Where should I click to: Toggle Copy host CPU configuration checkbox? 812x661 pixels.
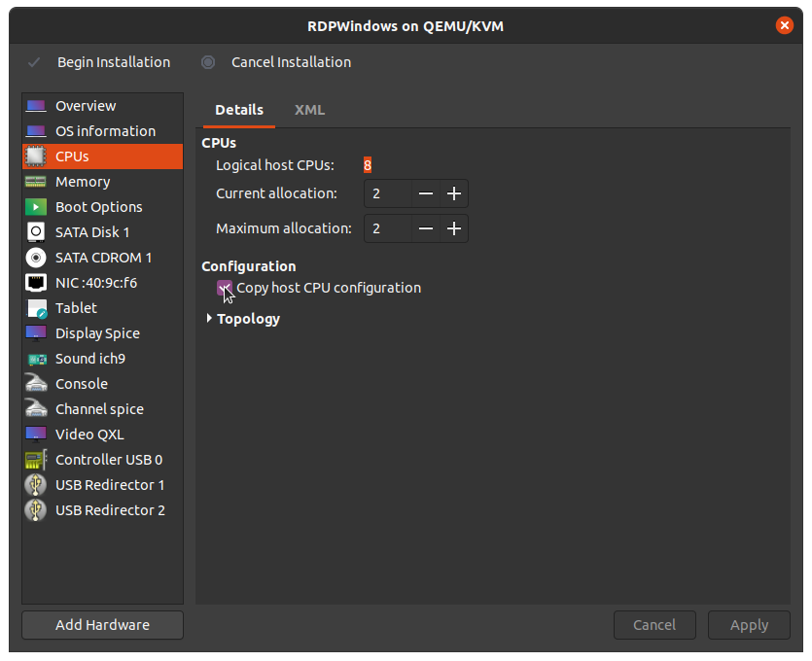pyautogui.click(x=225, y=288)
